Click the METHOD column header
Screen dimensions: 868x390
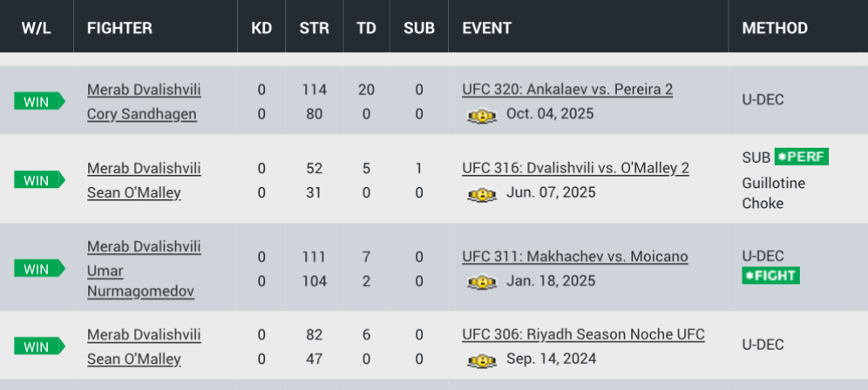(x=775, y=28)
